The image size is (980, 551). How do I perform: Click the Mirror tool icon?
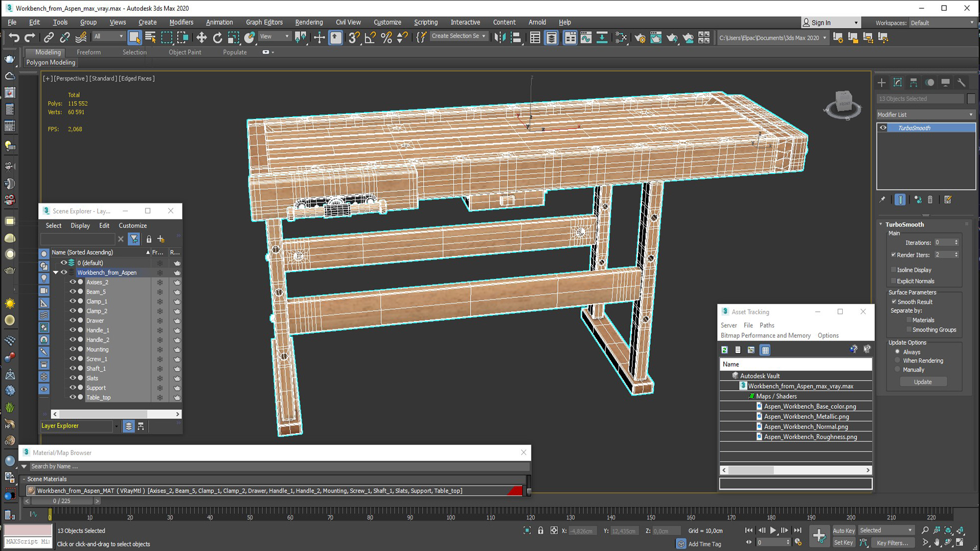coord(500,37)
